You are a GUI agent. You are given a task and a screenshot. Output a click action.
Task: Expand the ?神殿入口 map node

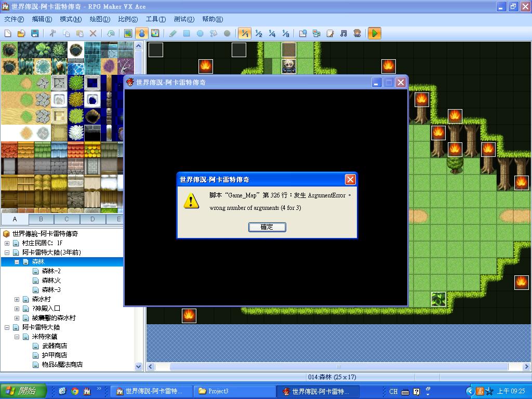[x=17, y=309]
